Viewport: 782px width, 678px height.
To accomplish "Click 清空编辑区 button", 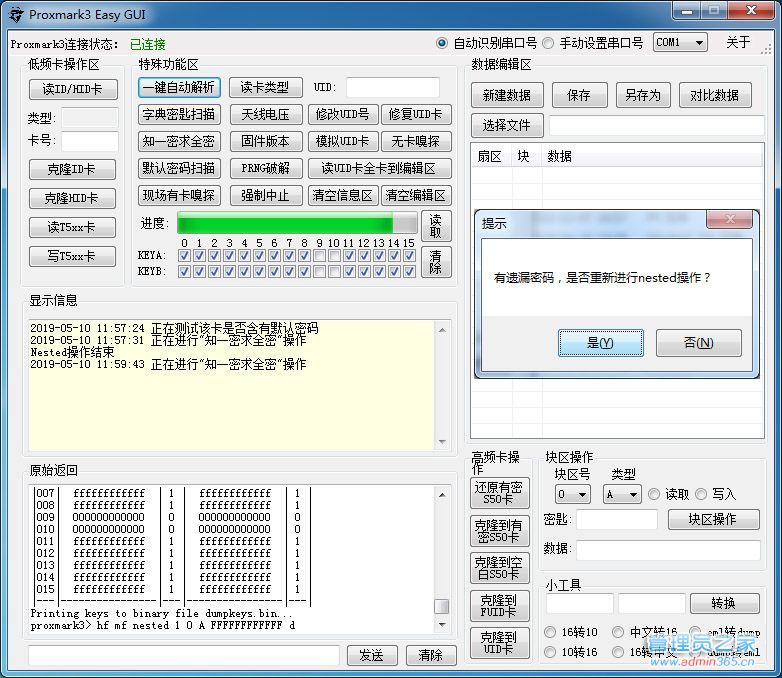I will pos(416,196).
